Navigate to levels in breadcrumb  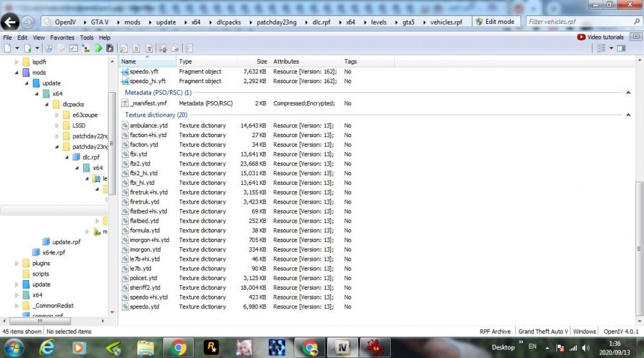(379, 22)
